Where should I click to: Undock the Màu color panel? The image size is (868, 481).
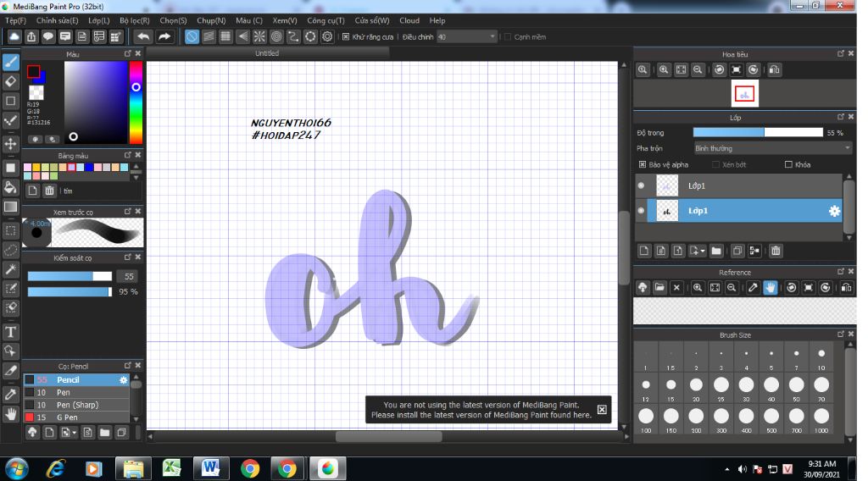(128, 53)
